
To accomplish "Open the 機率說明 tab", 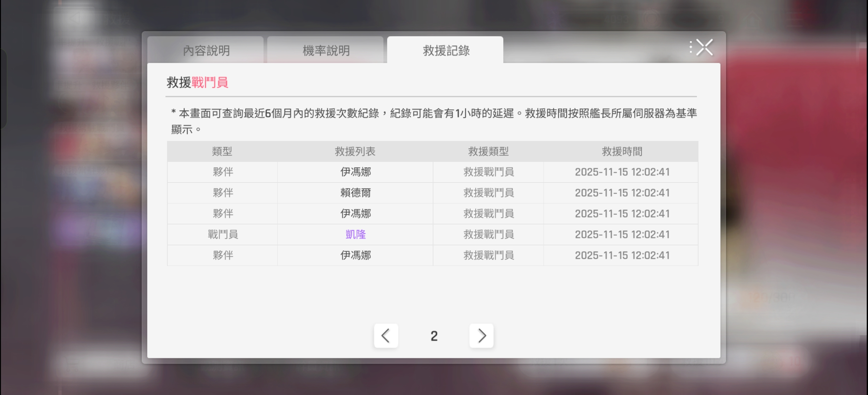I will tap(326, 51).
